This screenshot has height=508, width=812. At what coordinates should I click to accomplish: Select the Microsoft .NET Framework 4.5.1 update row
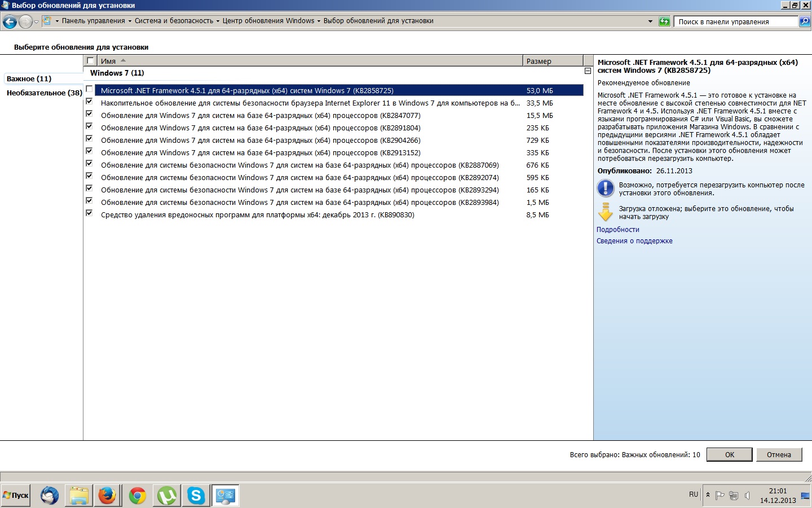(x=339, y=90)
